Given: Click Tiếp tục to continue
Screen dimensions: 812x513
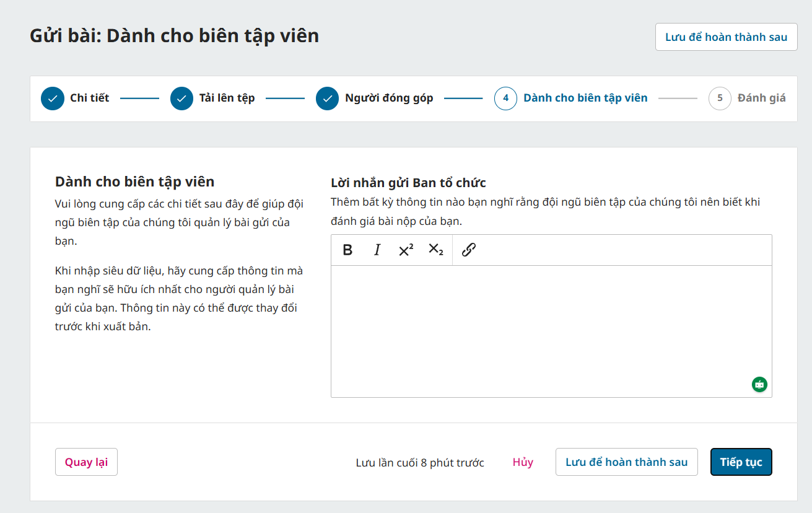Looking at the screenshot, I should pos(741,462).
